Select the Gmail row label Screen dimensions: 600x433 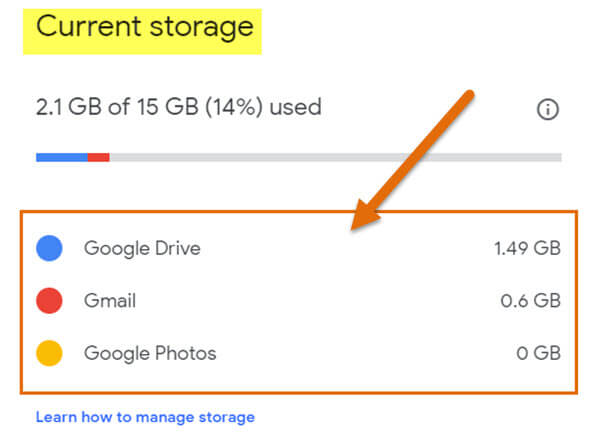[x=110, y=301]
